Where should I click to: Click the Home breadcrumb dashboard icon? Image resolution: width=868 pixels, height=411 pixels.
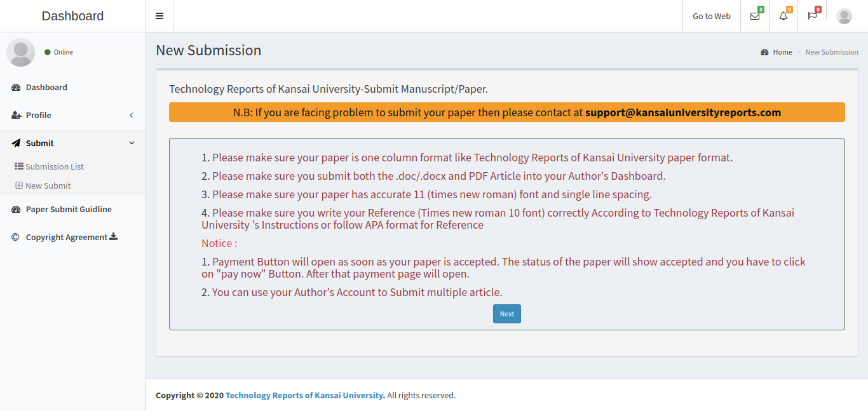tap(764, 52)
